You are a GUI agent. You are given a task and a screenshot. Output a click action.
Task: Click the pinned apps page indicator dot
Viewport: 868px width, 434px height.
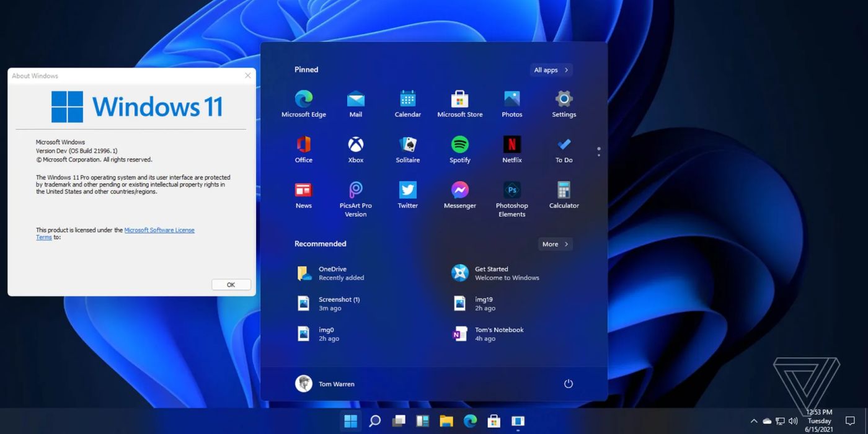(598, 150)
